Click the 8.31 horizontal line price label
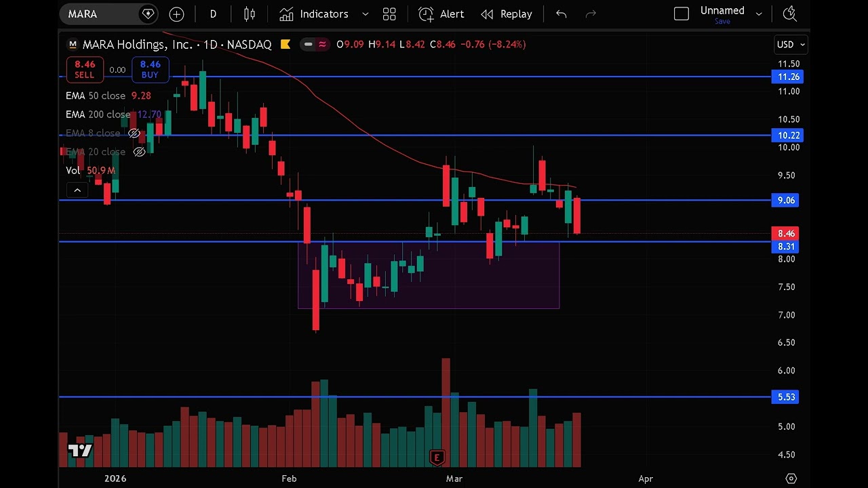 click(x=786, y=247)
